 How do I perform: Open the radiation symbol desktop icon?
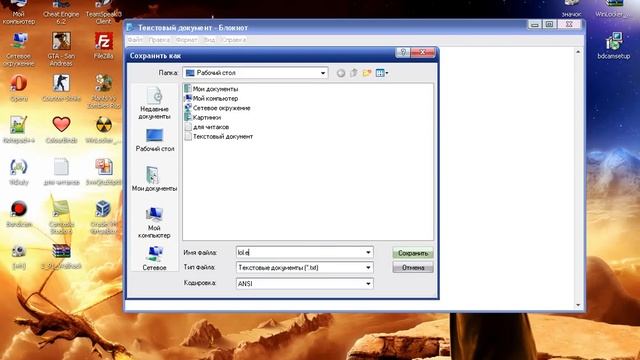[x=104, y=129]
